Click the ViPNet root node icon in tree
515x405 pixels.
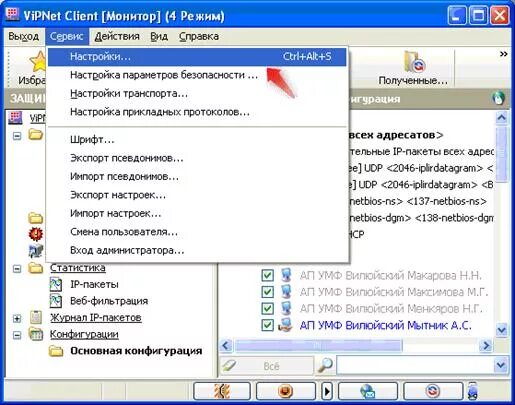pyautogui.click(x=15, y=118)
